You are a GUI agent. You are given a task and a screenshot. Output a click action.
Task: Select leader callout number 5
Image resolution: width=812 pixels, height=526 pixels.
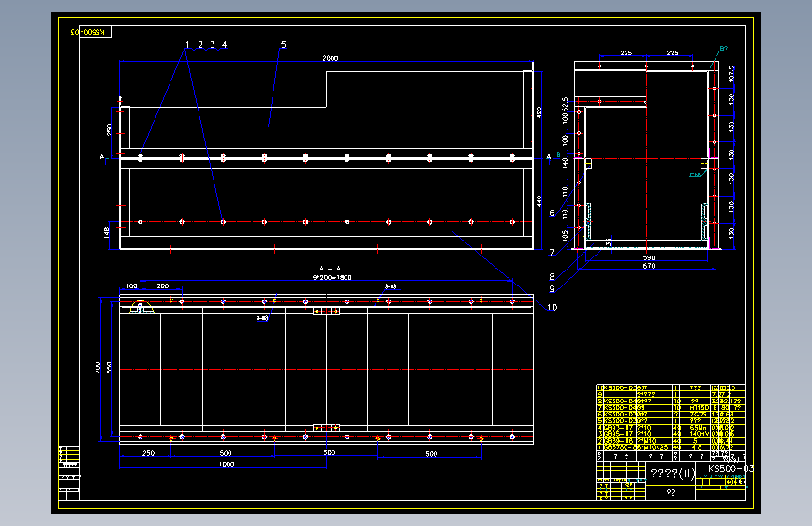coord(283,45)
